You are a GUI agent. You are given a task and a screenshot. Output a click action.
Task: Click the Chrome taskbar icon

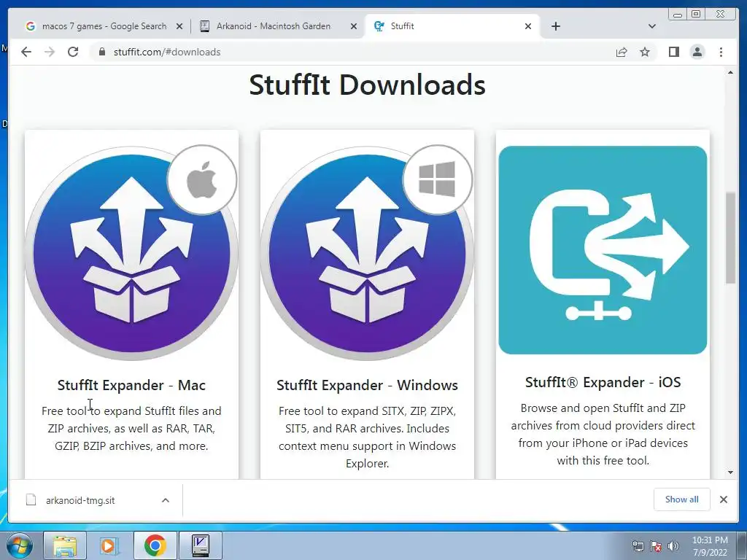pos(155,545)
